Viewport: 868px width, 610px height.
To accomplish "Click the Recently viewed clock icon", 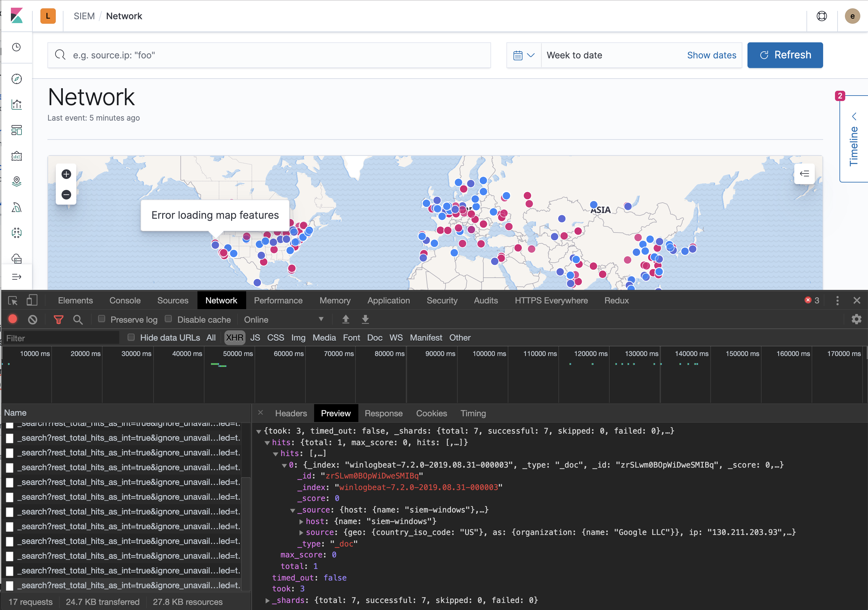I will [17, 47].
